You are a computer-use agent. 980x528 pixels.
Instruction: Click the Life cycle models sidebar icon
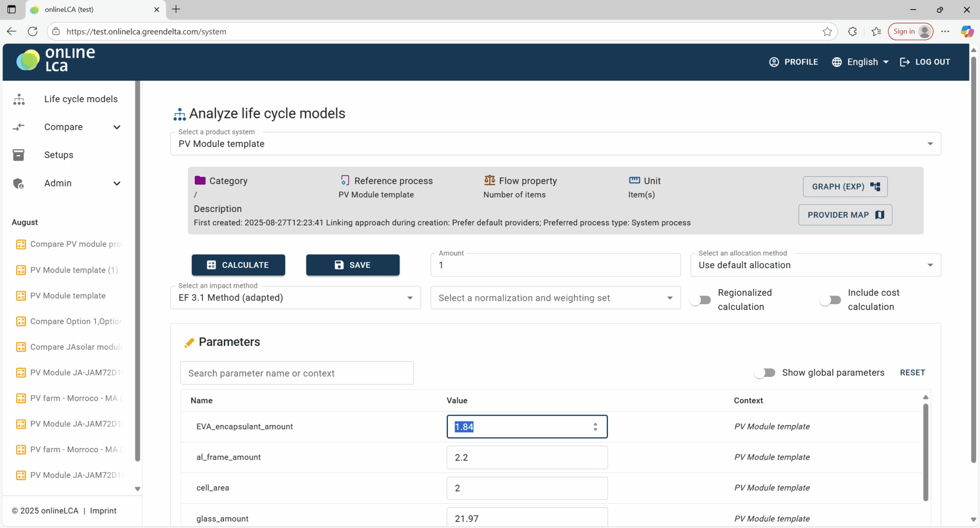click(x=19, y=99)
